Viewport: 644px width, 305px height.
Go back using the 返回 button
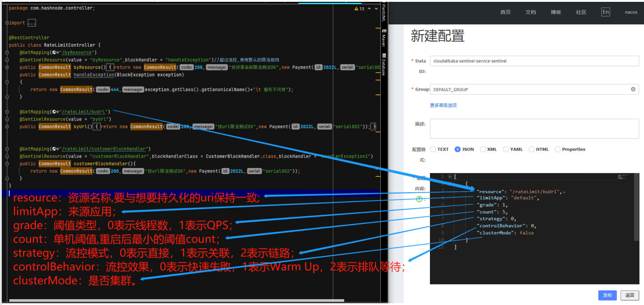tap(630, 295)
